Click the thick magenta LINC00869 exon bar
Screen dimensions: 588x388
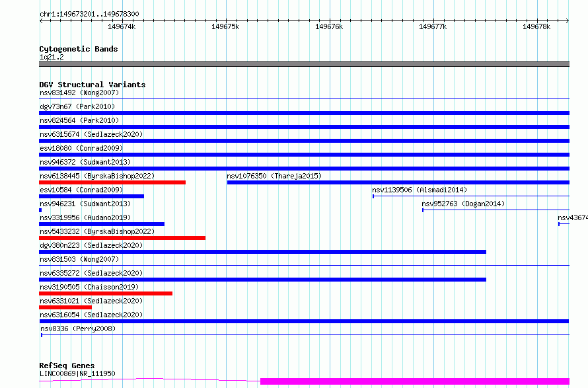tap(415, 381)
